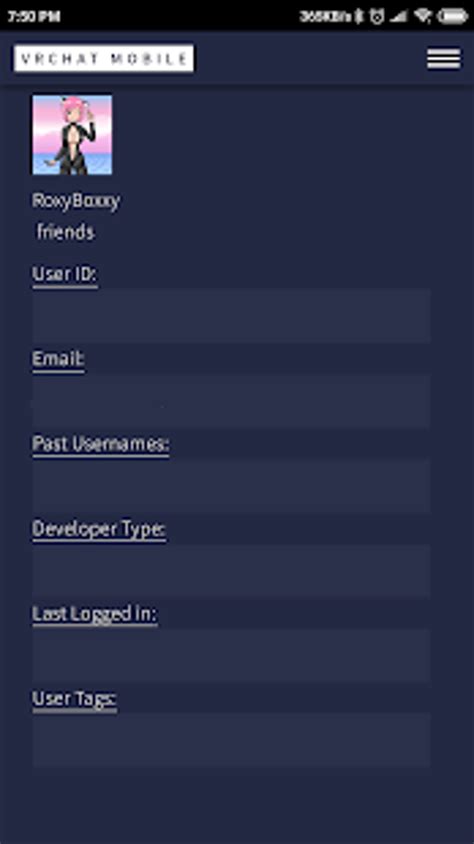
Task: Tap the Bluetooth status icon
Action: pos(359,16)
